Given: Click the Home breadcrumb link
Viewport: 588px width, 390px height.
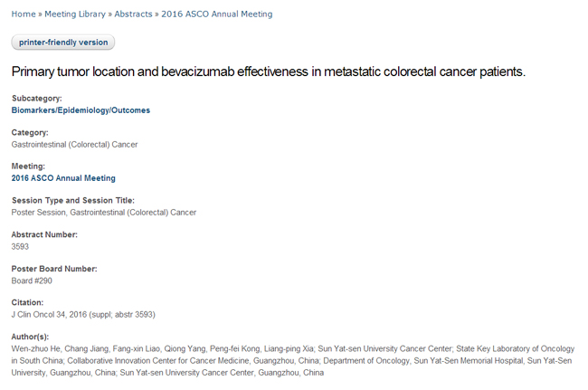Looking at the screenshot, I should click(x=23, y=14).
